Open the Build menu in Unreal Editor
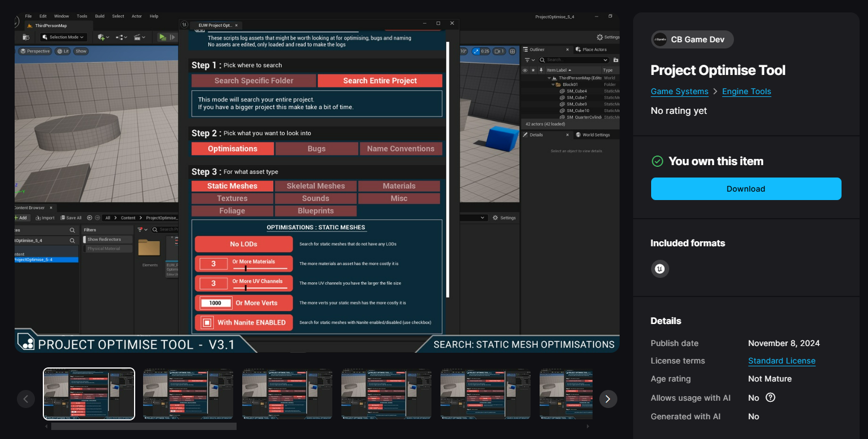The width and height of the screenshot is (868, 439). point(100,16)
